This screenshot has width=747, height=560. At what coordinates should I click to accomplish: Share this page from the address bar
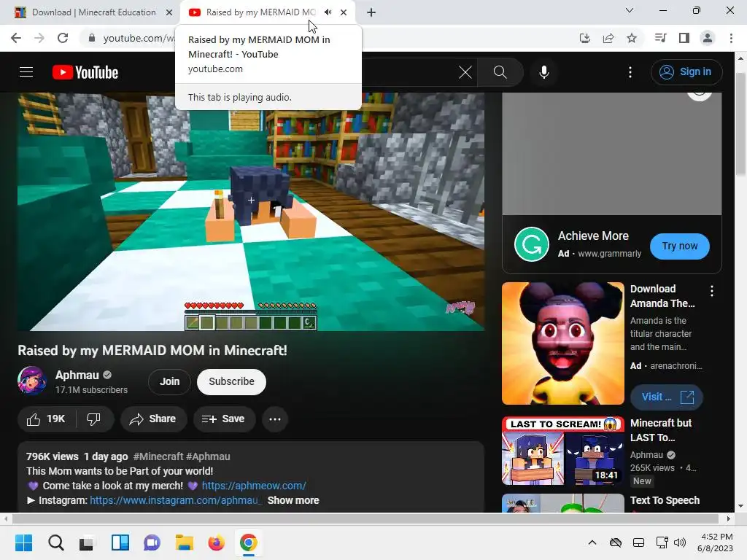pyautogui.click(x=608, y=38)
